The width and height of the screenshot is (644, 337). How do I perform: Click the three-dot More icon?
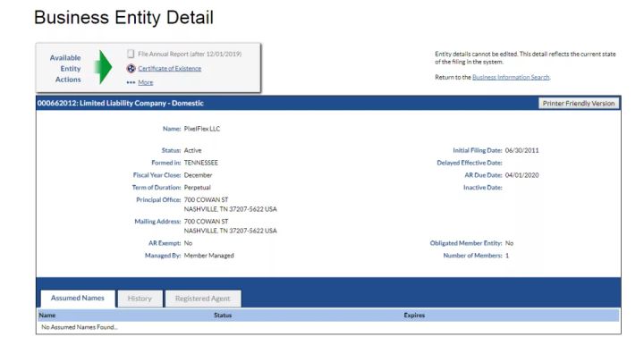(x=131, y=82)
